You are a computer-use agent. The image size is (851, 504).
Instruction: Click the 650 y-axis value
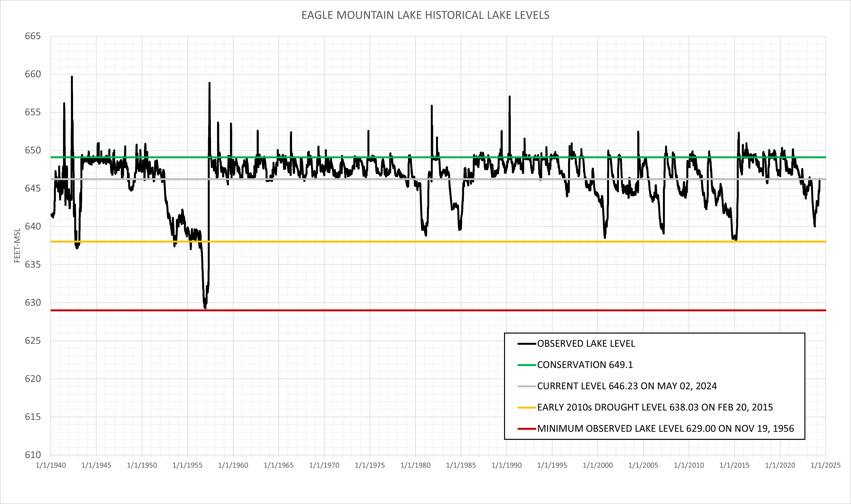point(33,151)
